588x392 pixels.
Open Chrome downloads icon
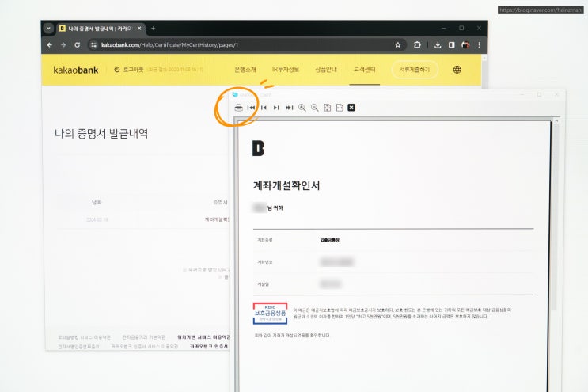tap(438, 44)
